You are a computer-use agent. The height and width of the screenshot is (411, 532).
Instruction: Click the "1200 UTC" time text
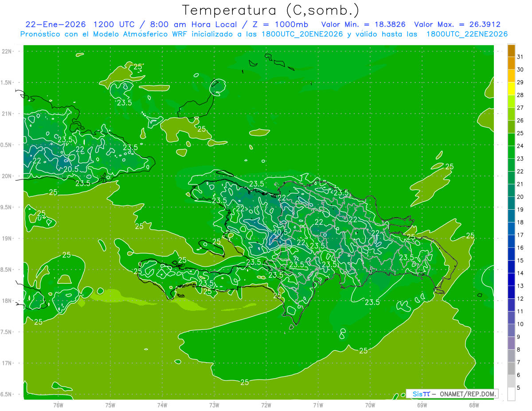(115, 24)
